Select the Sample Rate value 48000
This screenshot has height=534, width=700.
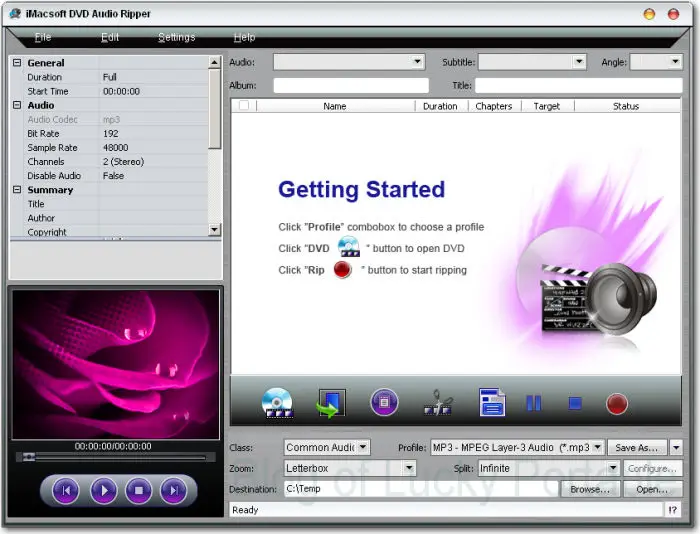point(116,147)
